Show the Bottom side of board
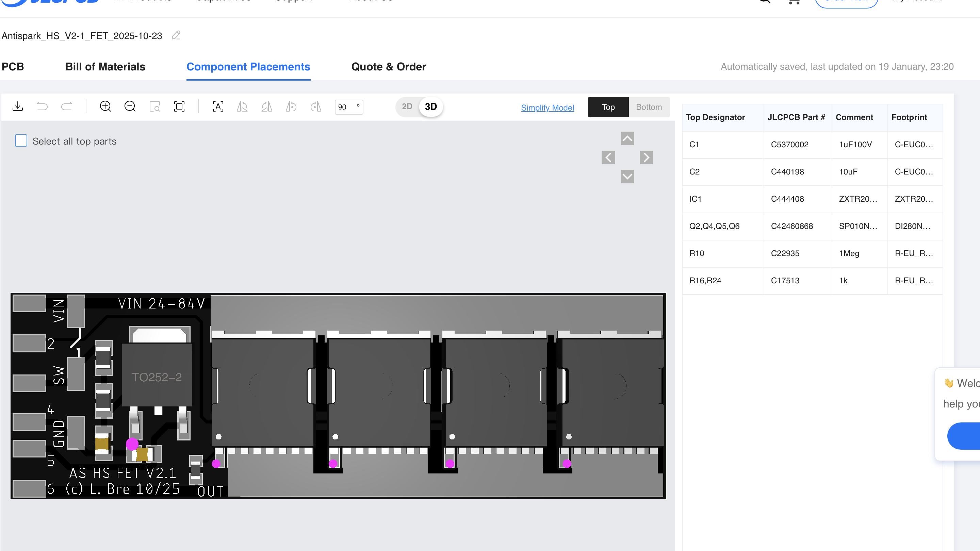This screenshot has height=551, width=980. [x=649, y=107]
